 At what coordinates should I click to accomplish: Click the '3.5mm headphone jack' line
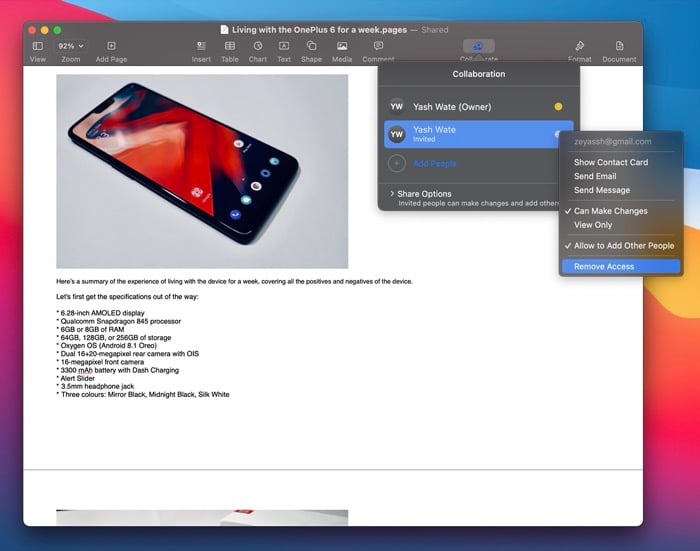(95, 386)
